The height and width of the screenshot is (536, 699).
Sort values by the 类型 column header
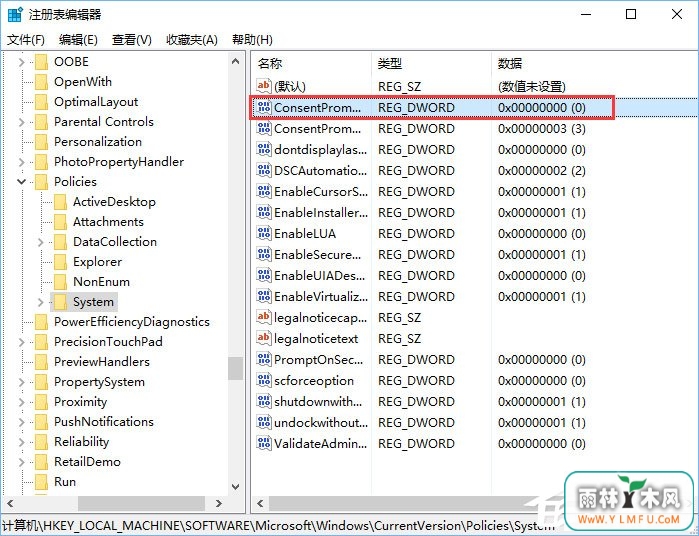[x=431, y=64]
